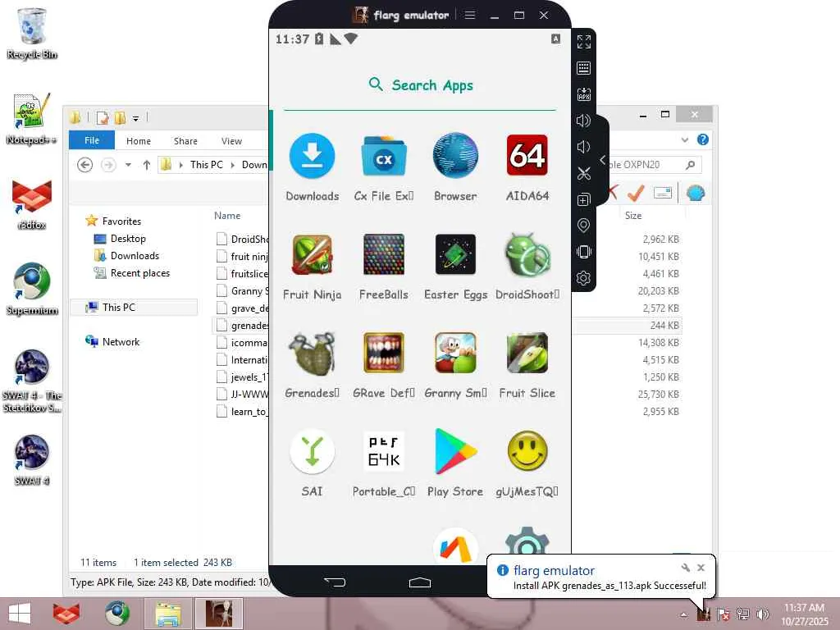Open the FreeBalls game
Viewport: 840px width, 630px height.
(384, 254)
